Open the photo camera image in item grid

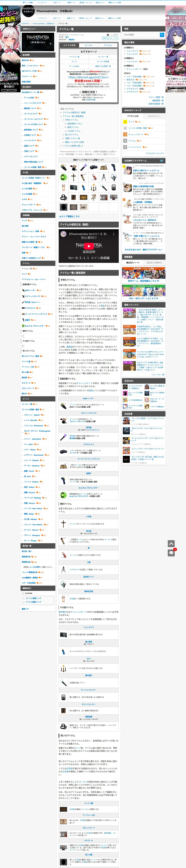(74, 187)
